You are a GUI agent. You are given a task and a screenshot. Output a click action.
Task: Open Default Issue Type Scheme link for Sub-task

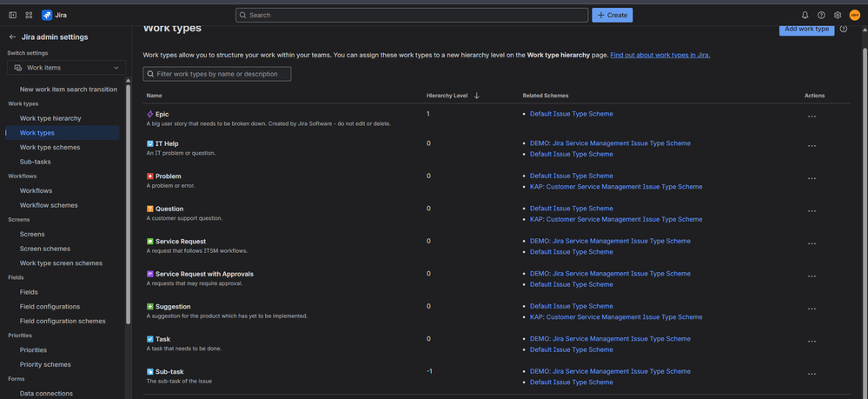pyautogui.click(x=572, y=382)
